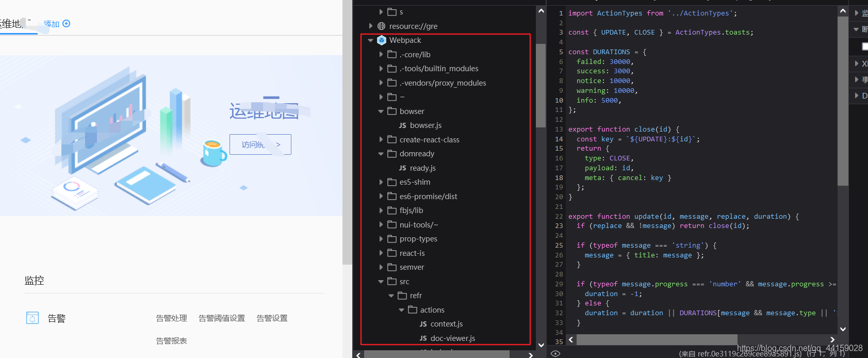Screen dimensions: 868x358
Task: Click the code editor horizontal scrollbar thumb
Action: point(657,339)
